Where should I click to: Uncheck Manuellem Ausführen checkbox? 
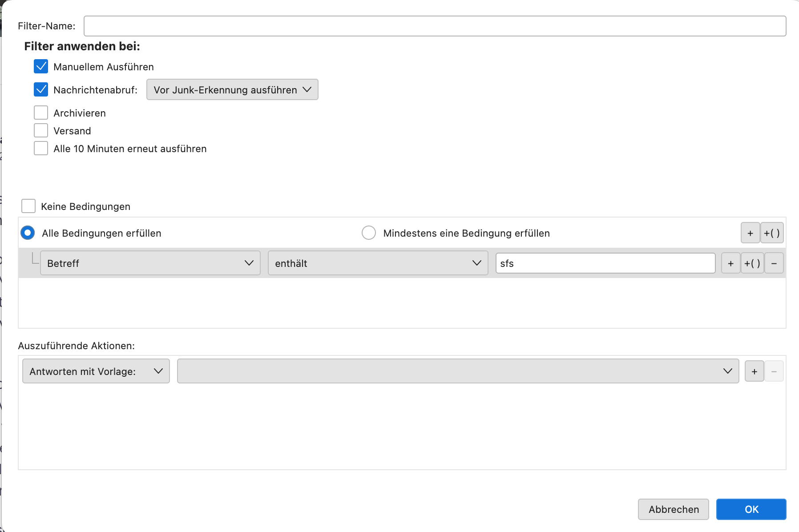(41, 67)
